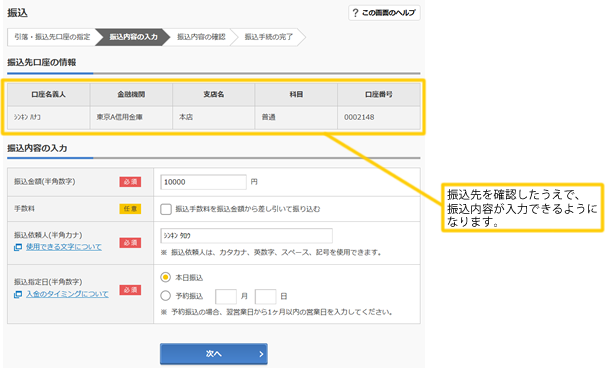Click the 支店名 column header

pos(214,95)
